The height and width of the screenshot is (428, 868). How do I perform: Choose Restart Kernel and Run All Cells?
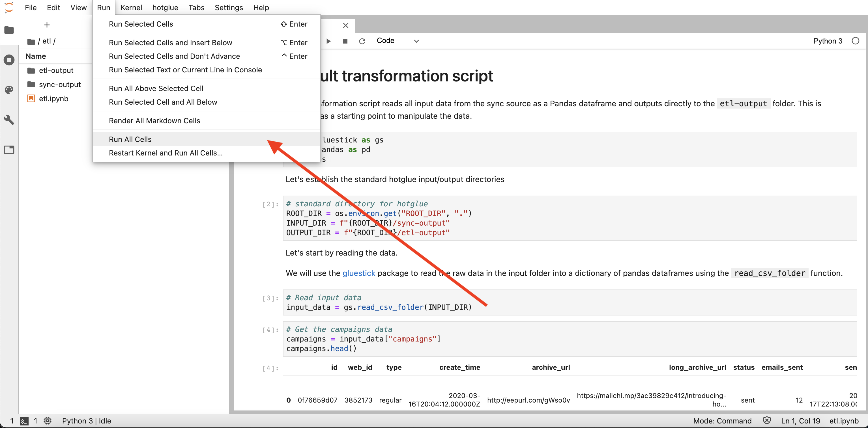pyautogui.click(x=166, y=153)
